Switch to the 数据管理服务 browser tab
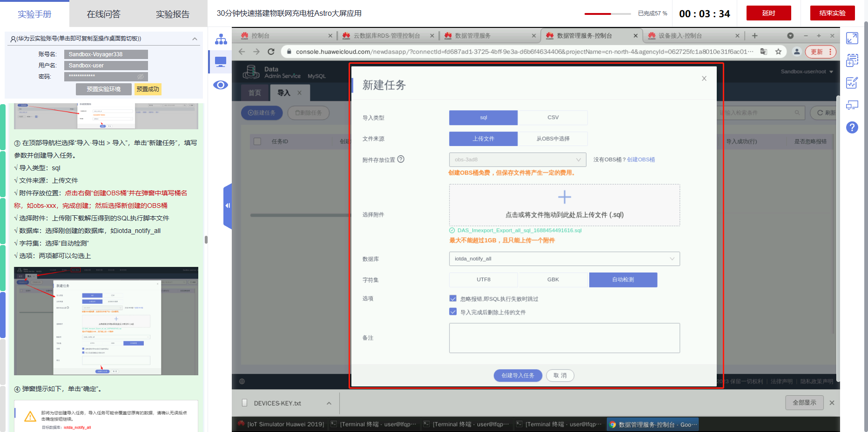Image resolution: width=868 pixels, height=432 pixels. coord(490,36)
